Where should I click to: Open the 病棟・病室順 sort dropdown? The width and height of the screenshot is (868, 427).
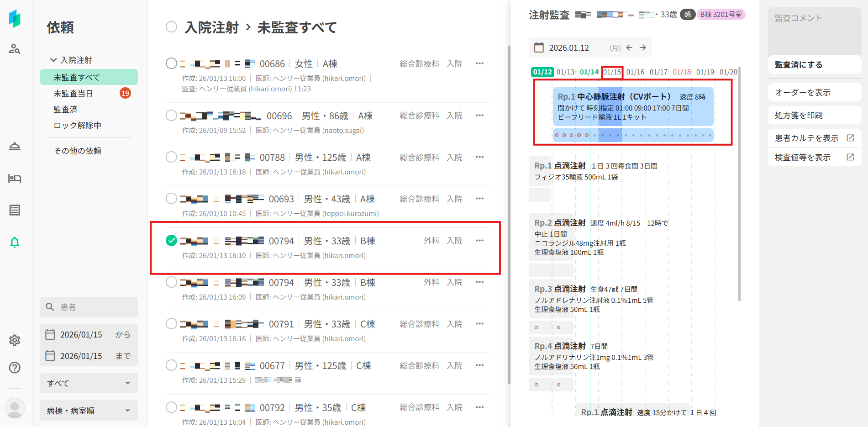(89, 411)
